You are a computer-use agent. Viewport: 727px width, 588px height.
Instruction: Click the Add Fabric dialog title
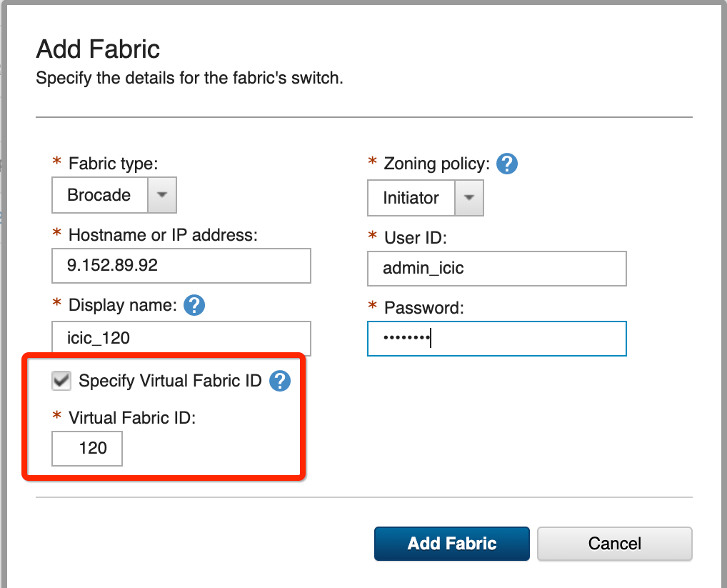coord(98,49)
